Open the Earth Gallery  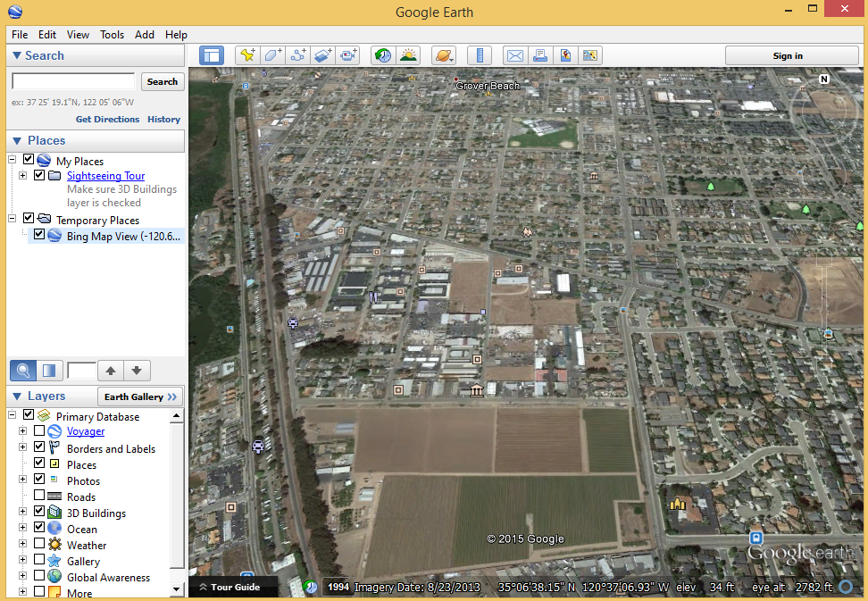(140, 396)
